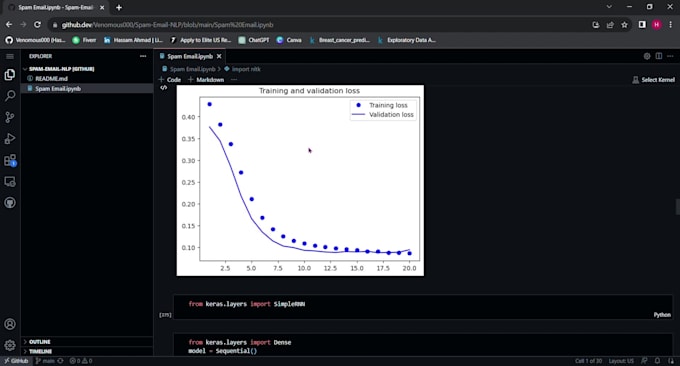The height and width of the screenshot is (366, 680).
Task: Click the browser address bar URL
Action: point(167,25)
